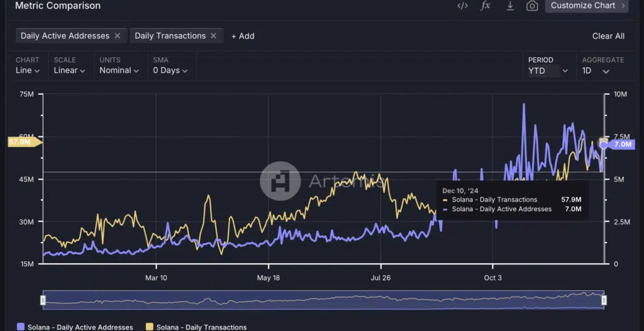Click the Customize Chart button

(x=588, y=6)
